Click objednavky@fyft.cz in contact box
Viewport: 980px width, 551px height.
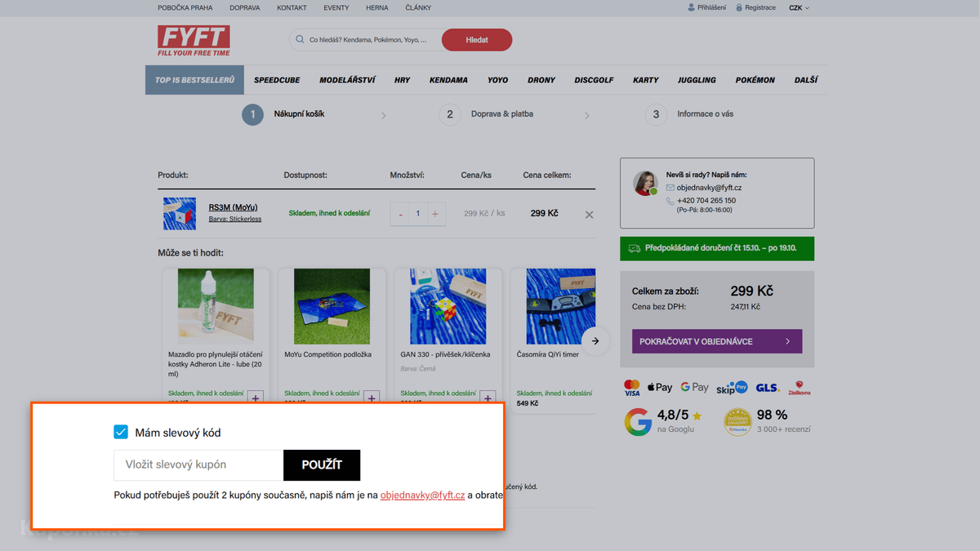(x=709, y=188)
